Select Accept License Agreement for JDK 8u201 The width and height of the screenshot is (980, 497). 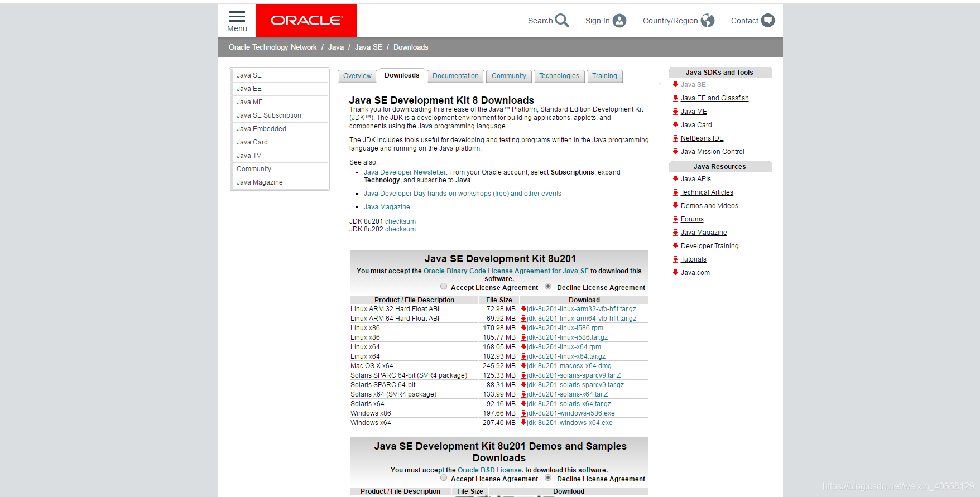444,287
